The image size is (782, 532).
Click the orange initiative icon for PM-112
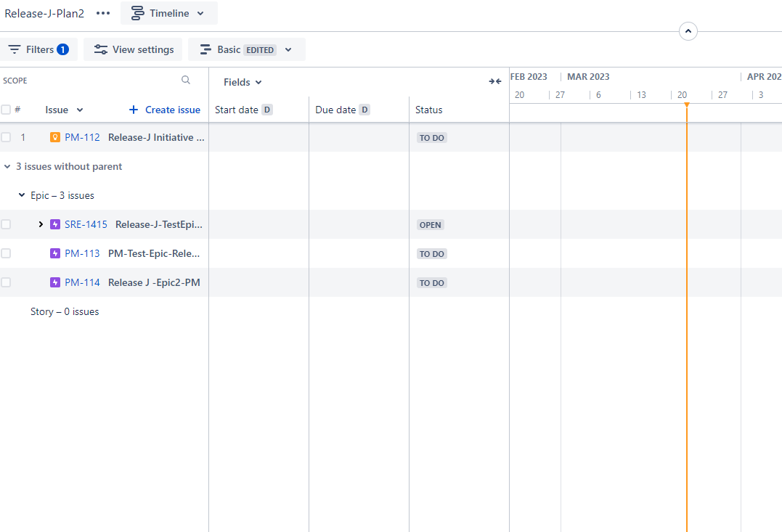coord(55,137)
